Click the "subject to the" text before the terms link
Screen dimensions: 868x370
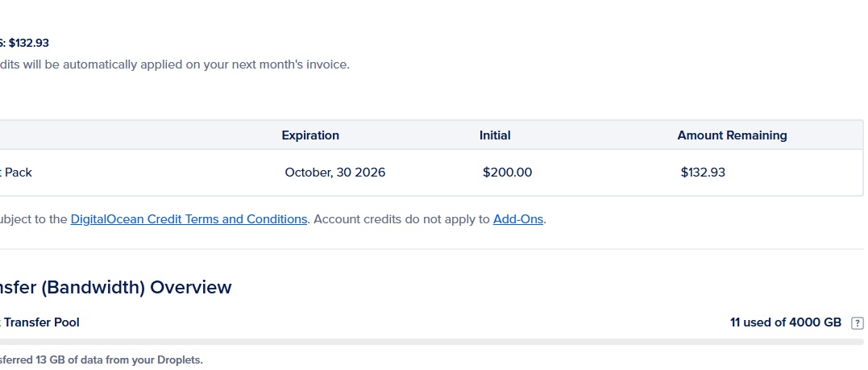click(34, 219)
